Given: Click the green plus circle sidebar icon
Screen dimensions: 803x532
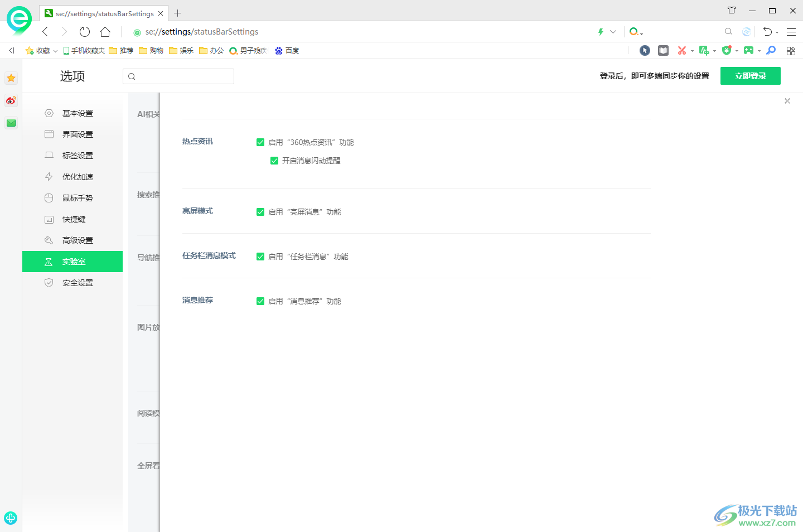Looking at the screenshot, I should (x=11, y=518).
